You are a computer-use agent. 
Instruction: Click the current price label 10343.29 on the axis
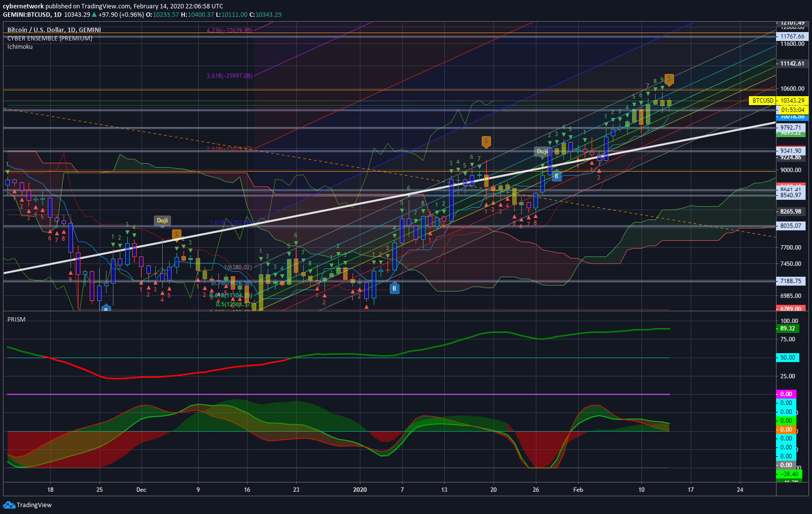tap(792, 101)
